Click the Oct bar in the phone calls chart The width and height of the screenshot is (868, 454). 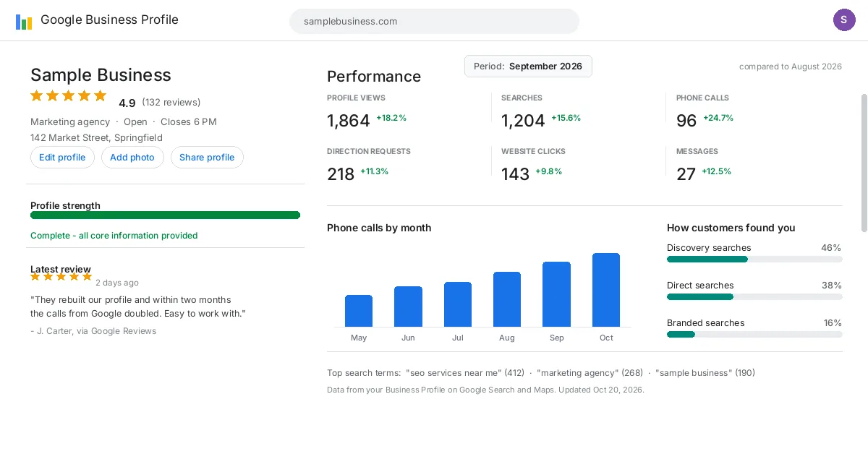pos(606,290)
